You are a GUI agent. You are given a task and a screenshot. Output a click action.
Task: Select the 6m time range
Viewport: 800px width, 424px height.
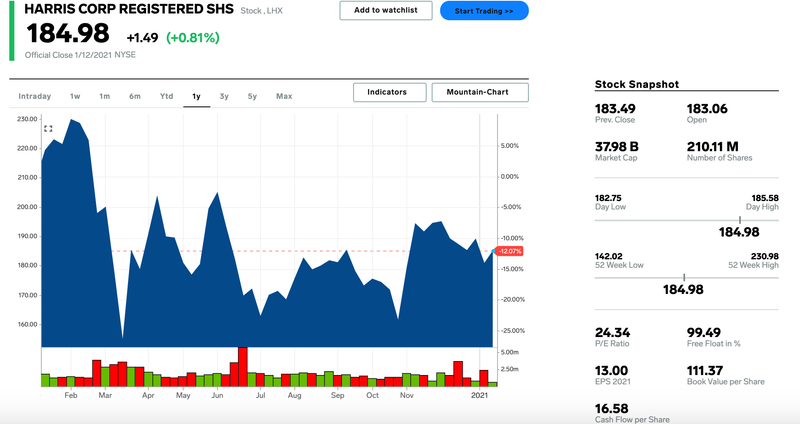point(135,96)
